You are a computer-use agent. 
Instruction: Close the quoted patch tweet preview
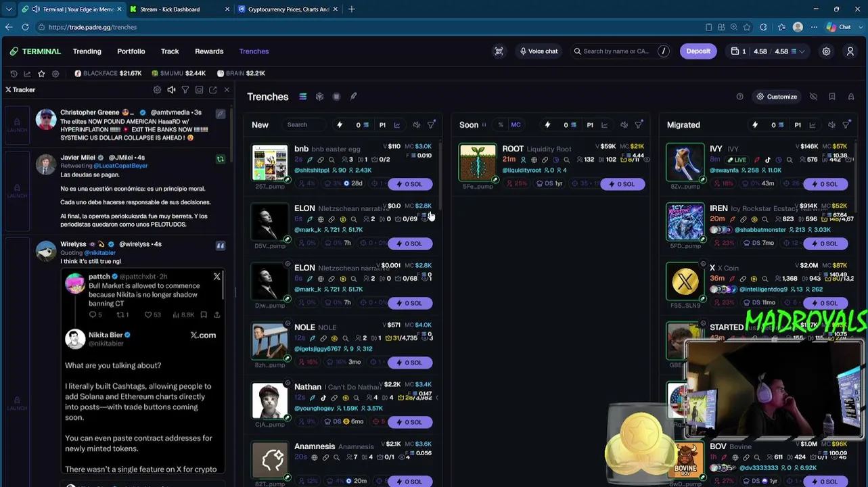[216, 277]
